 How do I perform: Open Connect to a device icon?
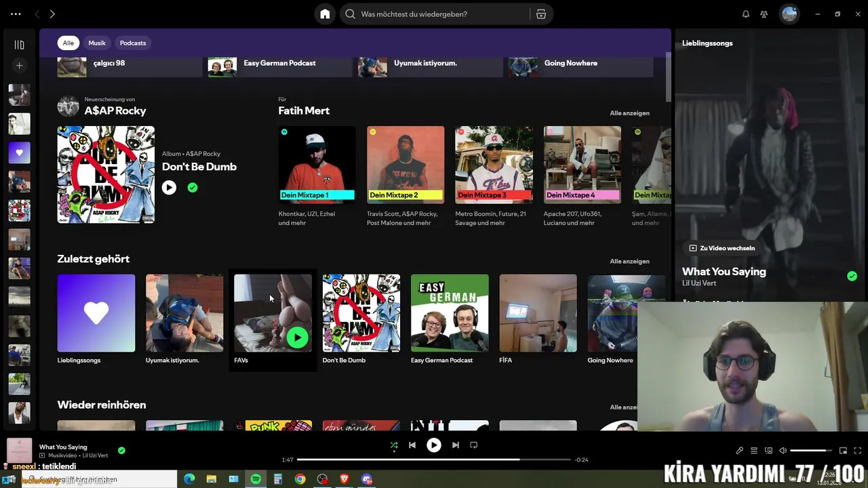click(768, 451)
